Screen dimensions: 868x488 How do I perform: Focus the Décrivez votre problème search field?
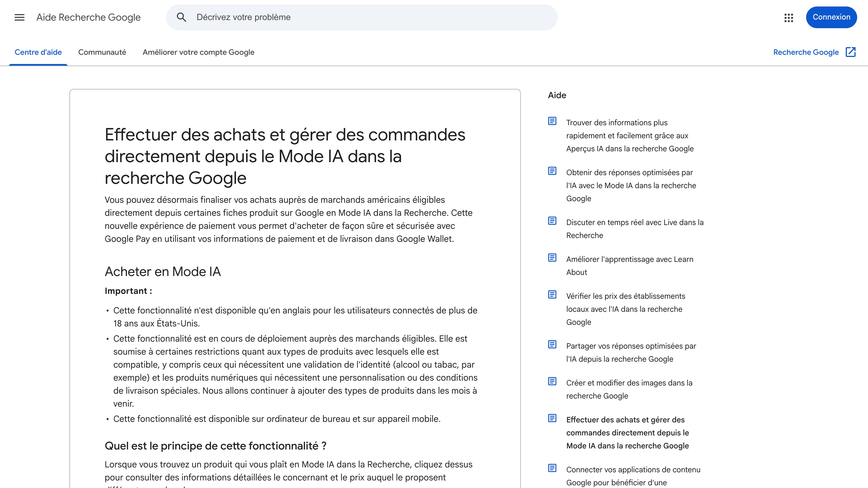tap(362, 17)
